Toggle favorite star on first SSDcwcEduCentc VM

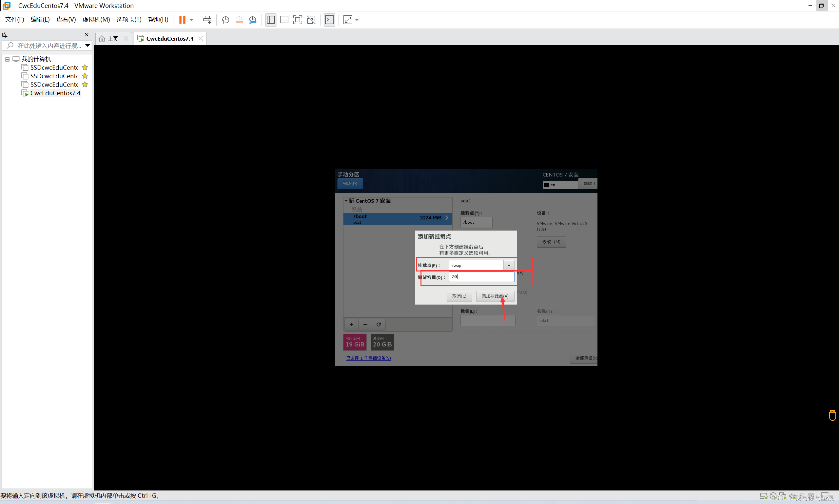coord(85,67)
